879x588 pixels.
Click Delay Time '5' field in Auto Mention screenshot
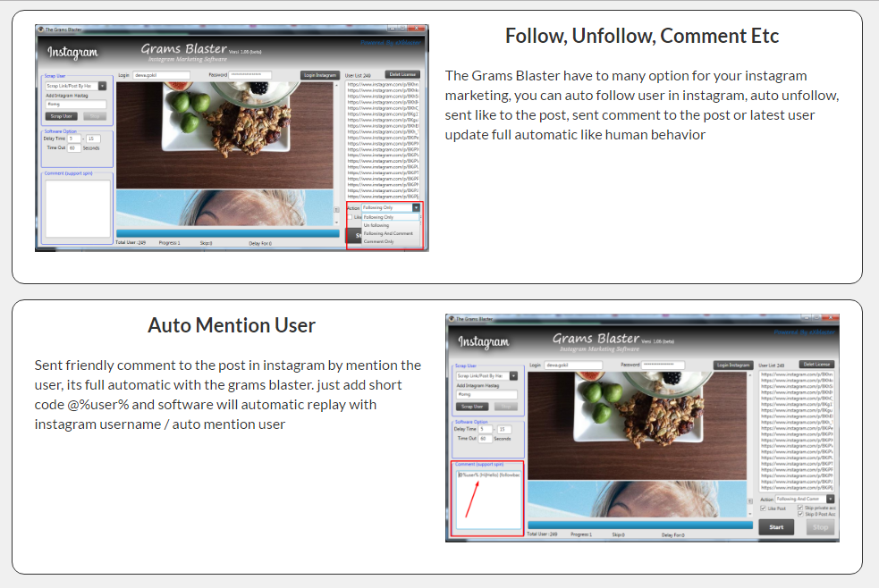pyautogui.click(x=486, y=430)
